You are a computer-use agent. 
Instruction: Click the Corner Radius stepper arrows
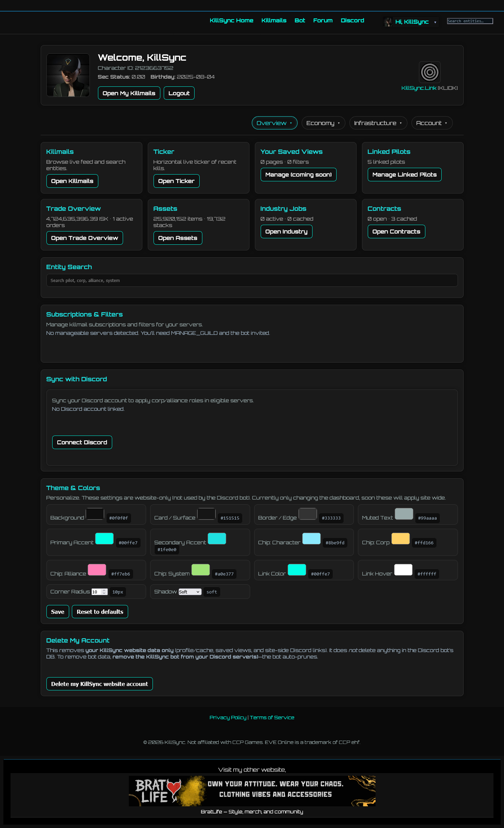pos(104,592)
